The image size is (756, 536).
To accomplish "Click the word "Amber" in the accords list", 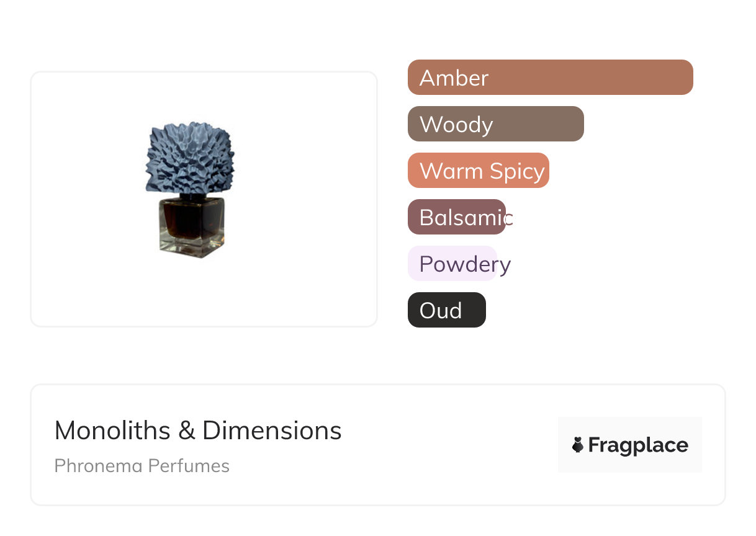I will click(x=454, y=78).
